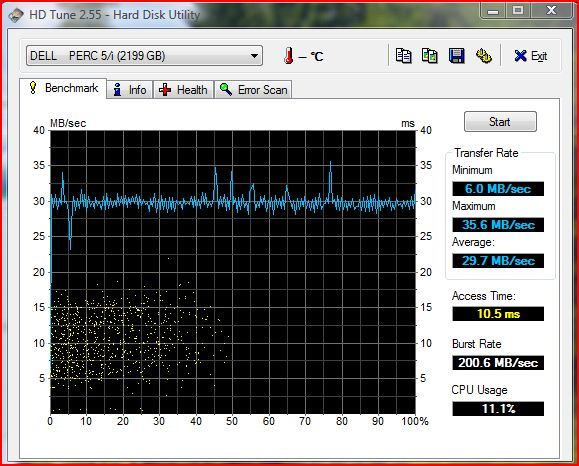This screenshot has height=466, width=579.
Task: Click the Error Scan magnifier icon
Action: (x=225, y=89)
